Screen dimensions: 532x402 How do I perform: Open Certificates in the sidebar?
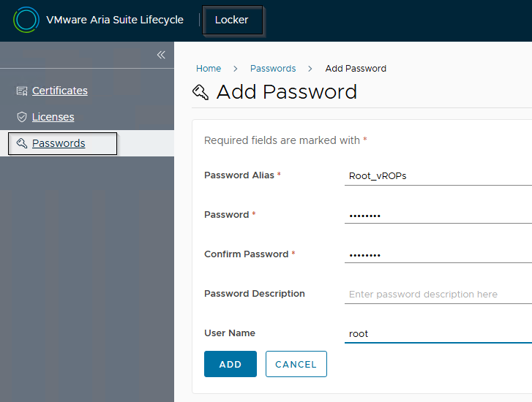point(60,91)
